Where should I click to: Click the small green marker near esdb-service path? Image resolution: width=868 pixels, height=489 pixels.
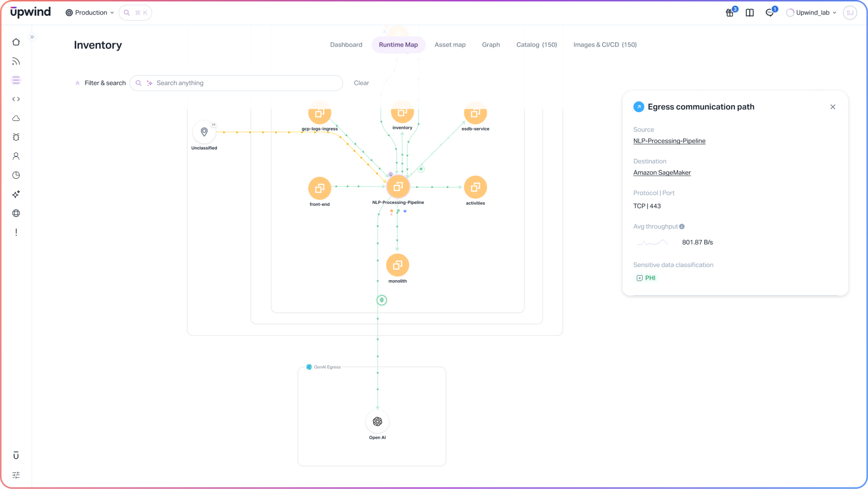pyautogui.click(x=421, y=169)
